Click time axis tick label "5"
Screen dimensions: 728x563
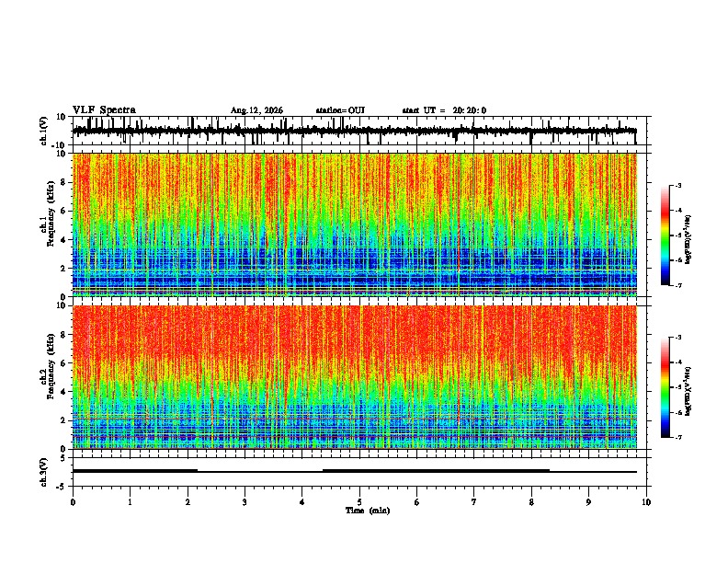coord(359,502)
